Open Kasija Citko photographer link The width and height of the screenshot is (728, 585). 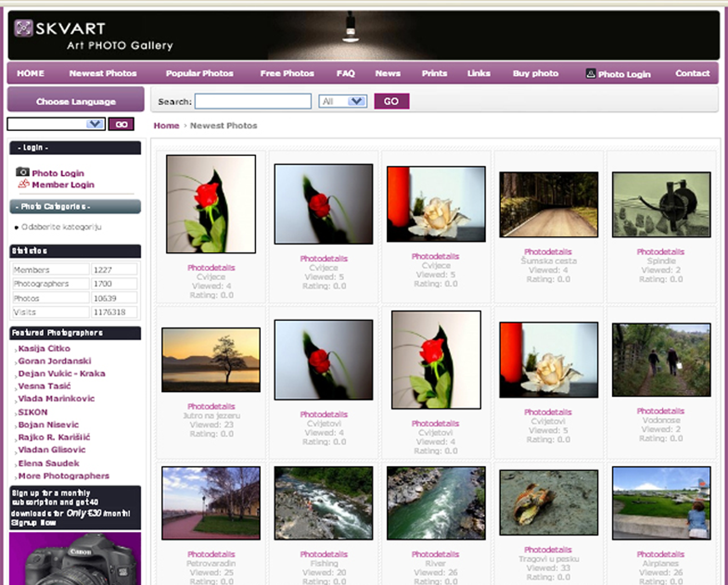44,349
